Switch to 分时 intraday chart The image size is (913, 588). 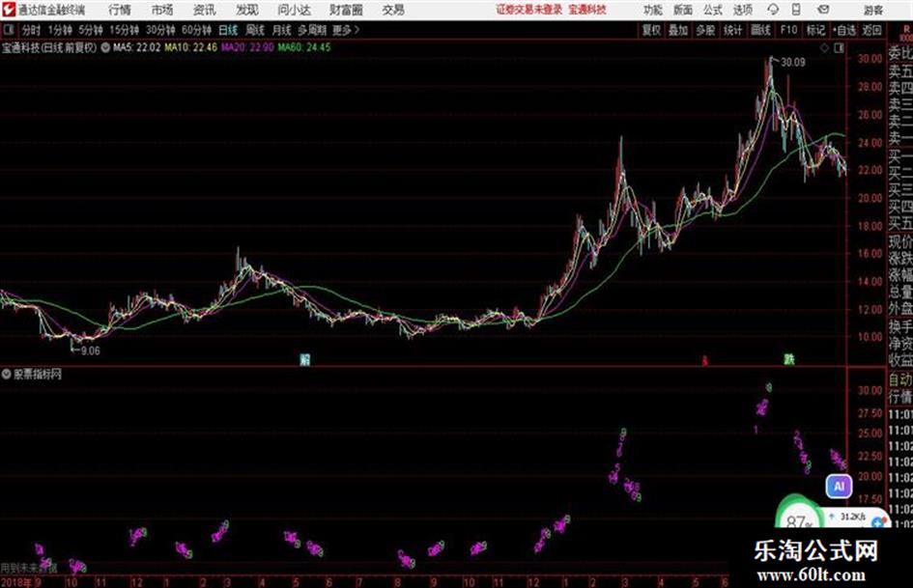(x=32, y=30)
